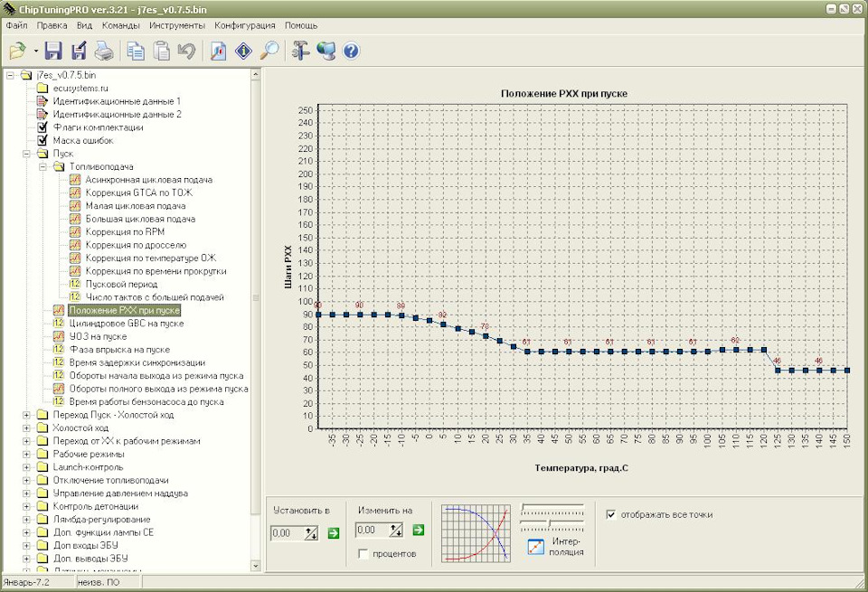Image resolution: width=868 pixels, height=592 pixels.
Task: Open 'Пусковой период' value item
Action: [121, 285]
